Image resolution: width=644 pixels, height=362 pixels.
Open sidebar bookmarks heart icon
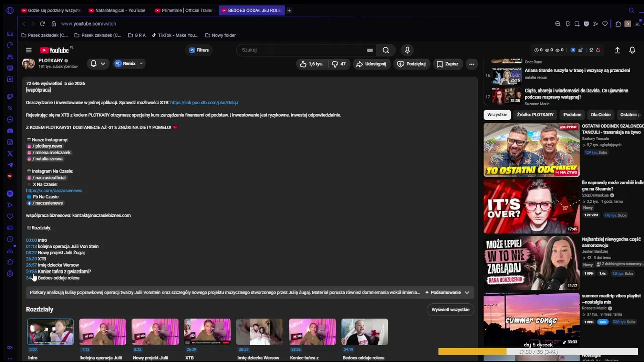point(10,216)
